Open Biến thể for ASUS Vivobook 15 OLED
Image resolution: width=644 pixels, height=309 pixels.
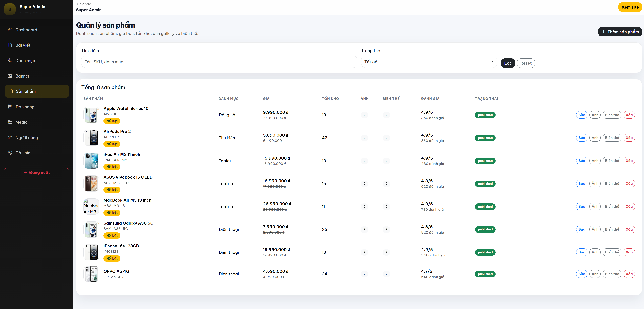coord(612,184)
